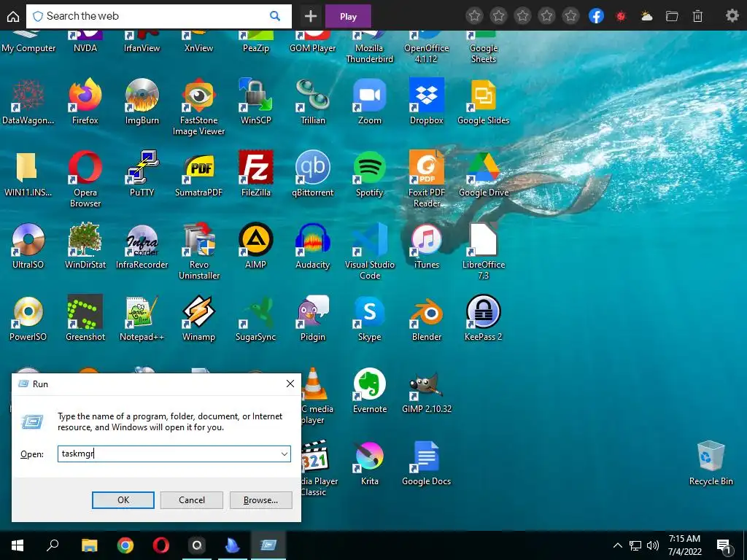Click the KeePass 2 shortcut
Screen dimensions: 747x560
click(484, 319)
